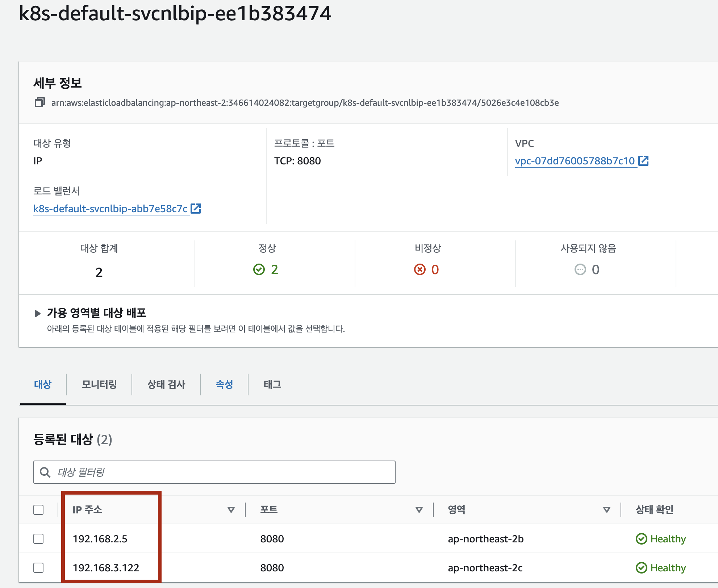The height and width of the screenshot is (588, 718).
Task: Click Healthy status icon for 192.168.3.122
Action: tap(642, 568)
